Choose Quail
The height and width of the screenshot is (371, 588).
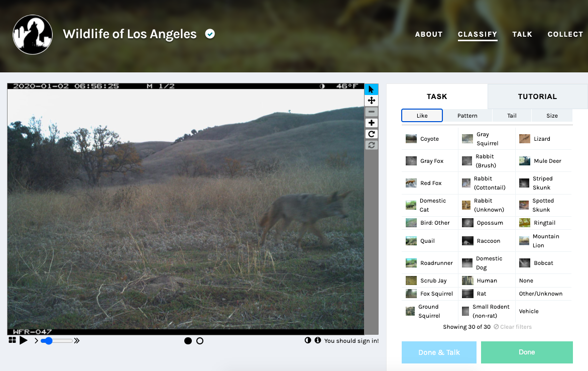point(430,241)
